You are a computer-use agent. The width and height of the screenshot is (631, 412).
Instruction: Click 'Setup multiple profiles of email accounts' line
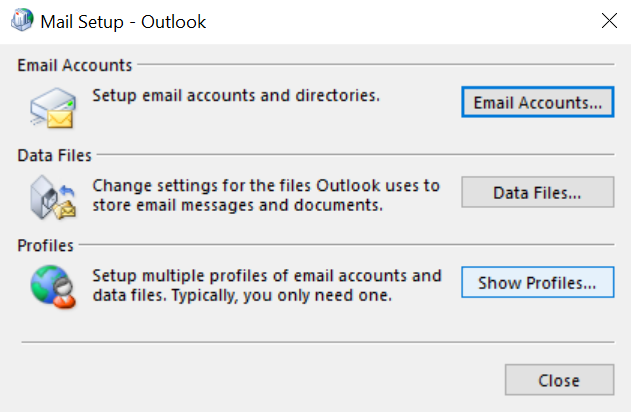pos(267,276)
